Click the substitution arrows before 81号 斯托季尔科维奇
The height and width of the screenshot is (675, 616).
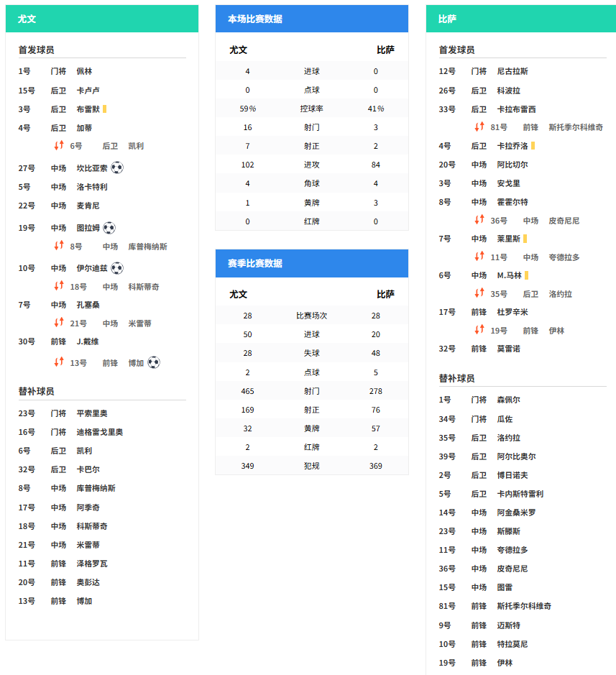click(479, 127)
